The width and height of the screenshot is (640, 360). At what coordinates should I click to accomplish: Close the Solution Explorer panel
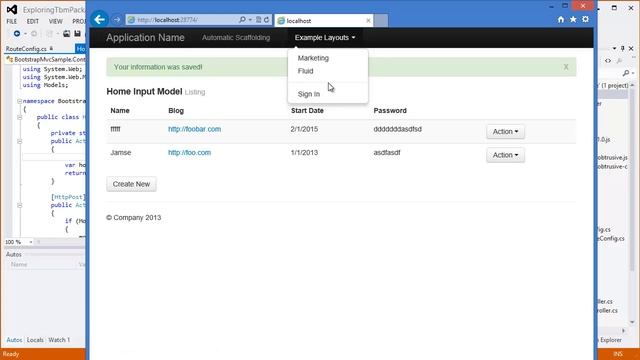(631, 49)
